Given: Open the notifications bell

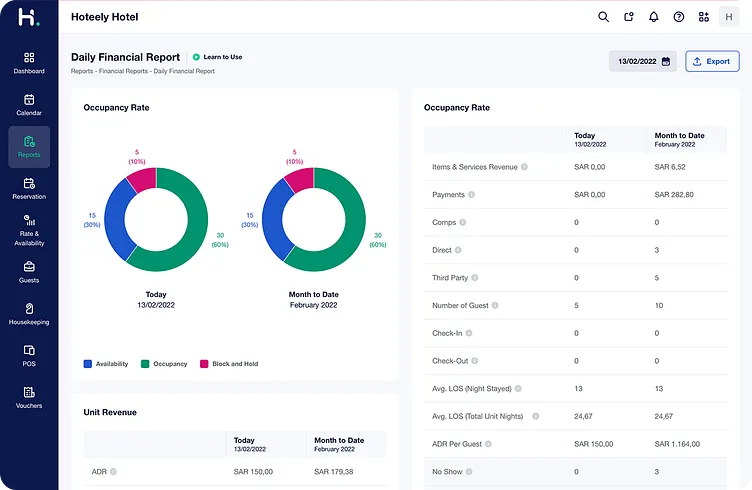Looking at the screenshot, I should (x=654, y=17).
